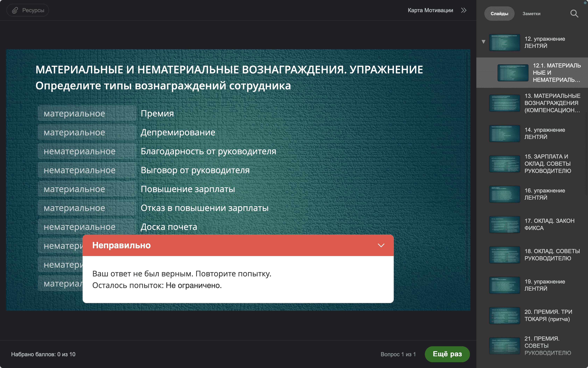Click question counter Вопрос 1 из 1

tap(398, 354)
